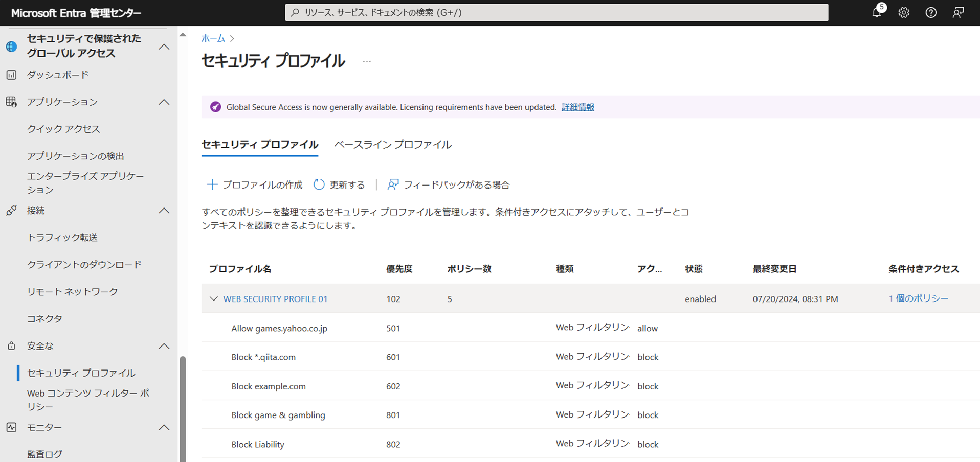Collapse the WEB SECURITY PROFILE 01 row
980x462 pixels.
point(214,299)
